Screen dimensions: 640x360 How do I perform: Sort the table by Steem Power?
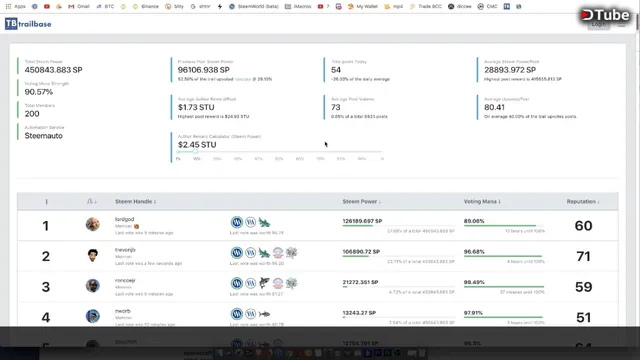[362, 201]
